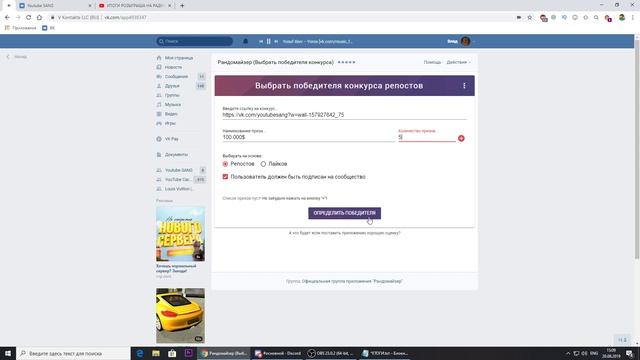Close the Youtube SANG browser tab
The height and width of the screenshot is (360, 640).
[90, 6]
